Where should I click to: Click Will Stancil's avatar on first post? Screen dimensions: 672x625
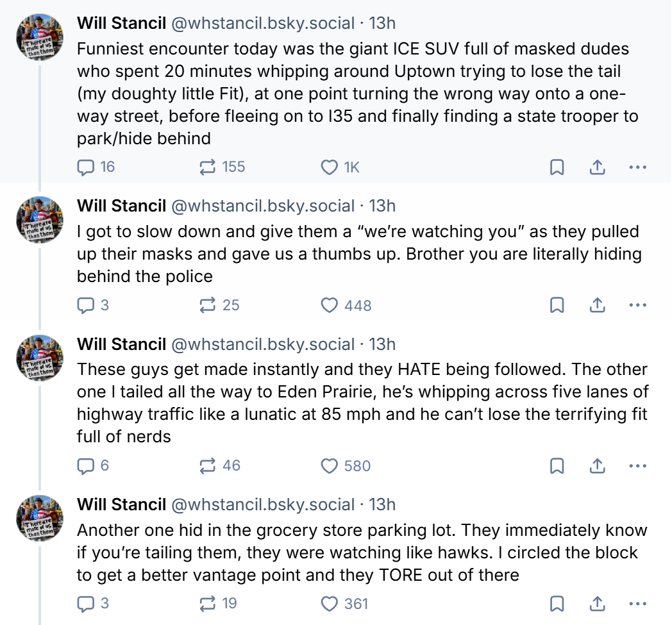40,37
